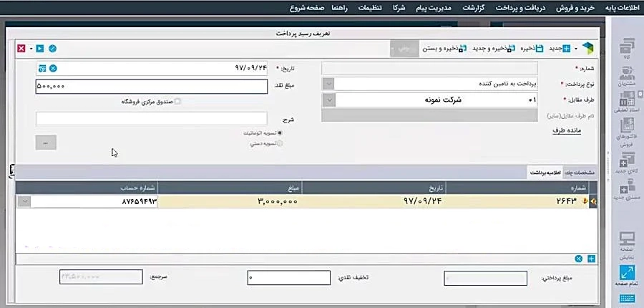Clear the date field with blue X icon
The height and width of the screenshot is (308, 644).
54,68
